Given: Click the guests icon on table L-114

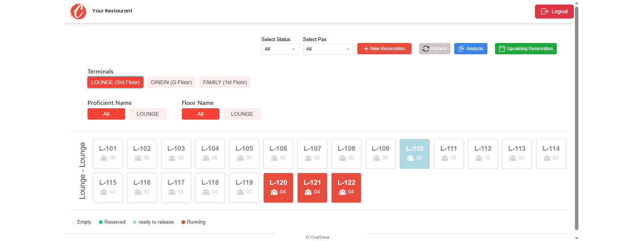Looking at the screenshot, I should [547, 158].
